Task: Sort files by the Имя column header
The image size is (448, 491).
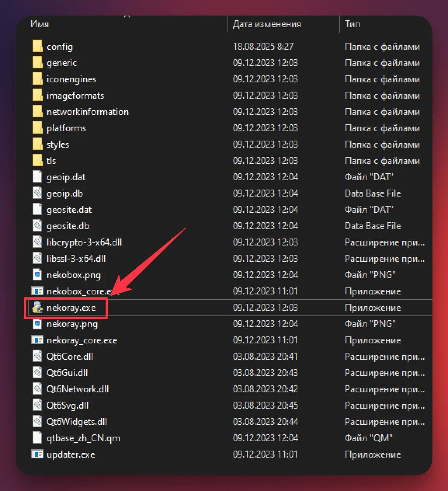Action: coord(40,24)
